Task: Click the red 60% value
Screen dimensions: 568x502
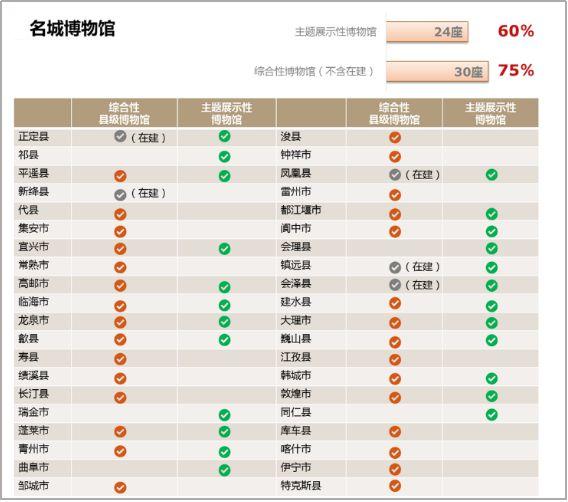Action: tap(516, 31)
